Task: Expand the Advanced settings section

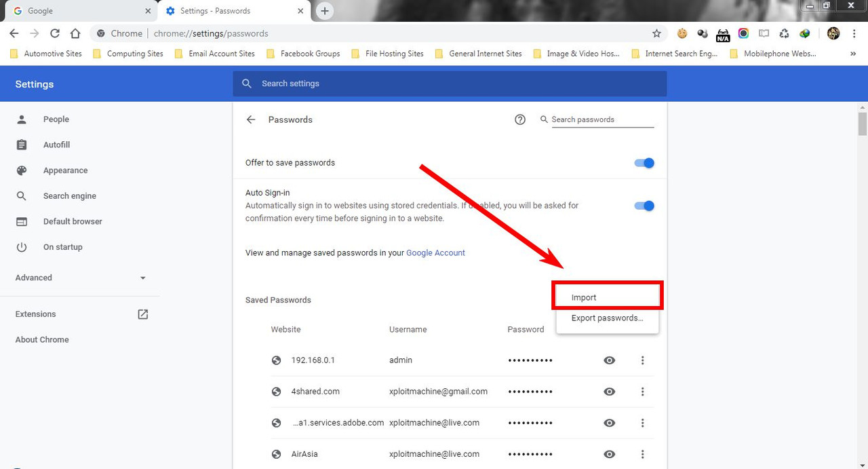Action: (81, 278)
